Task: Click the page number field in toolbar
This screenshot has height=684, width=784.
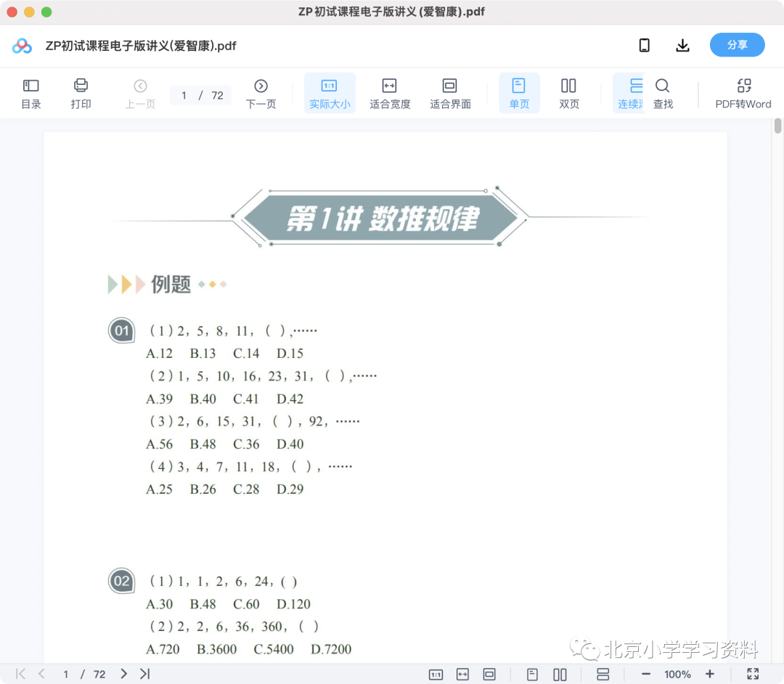Action: (x=184, y=96)
